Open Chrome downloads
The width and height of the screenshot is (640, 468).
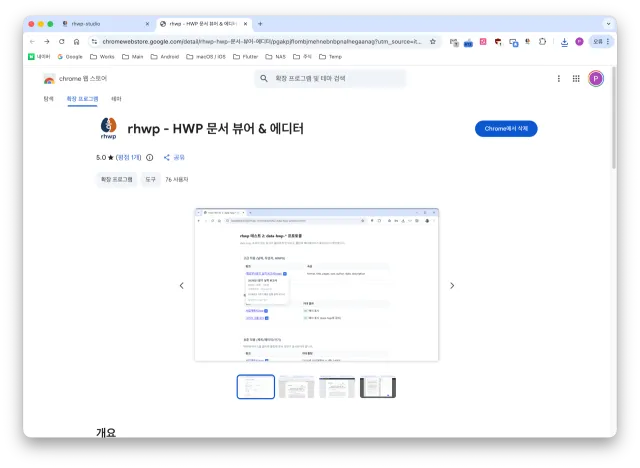click(x=564, y=41)
